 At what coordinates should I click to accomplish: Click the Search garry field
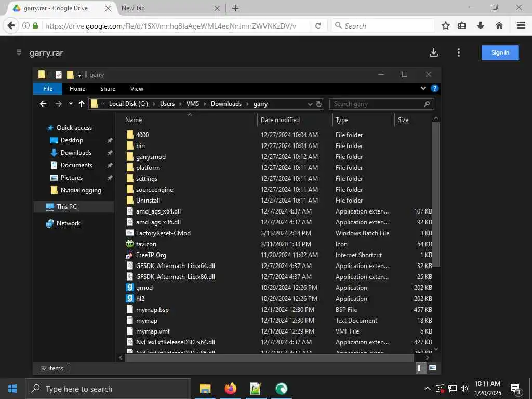tap(381, 104)
